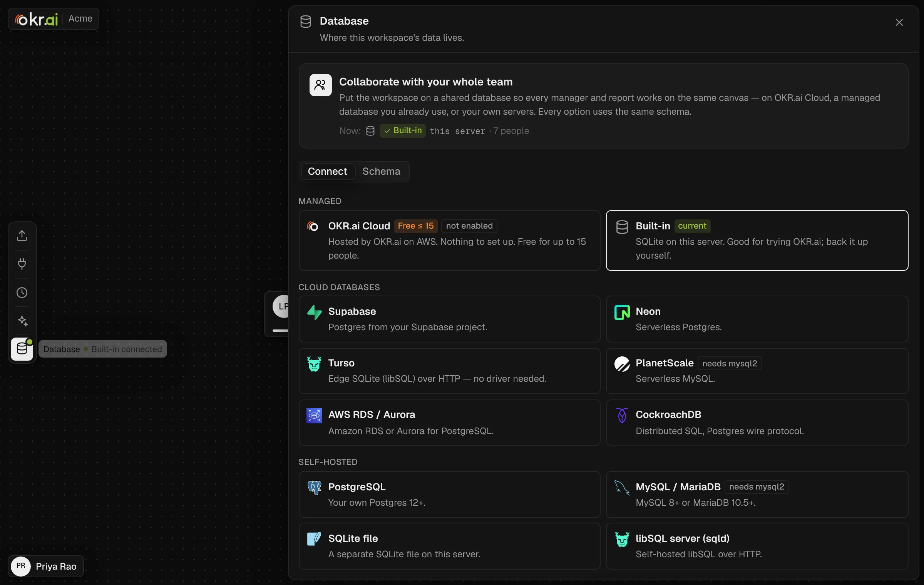Toggle the Database icon in left toolbar
924x585 pixels.
click(22, 349)
